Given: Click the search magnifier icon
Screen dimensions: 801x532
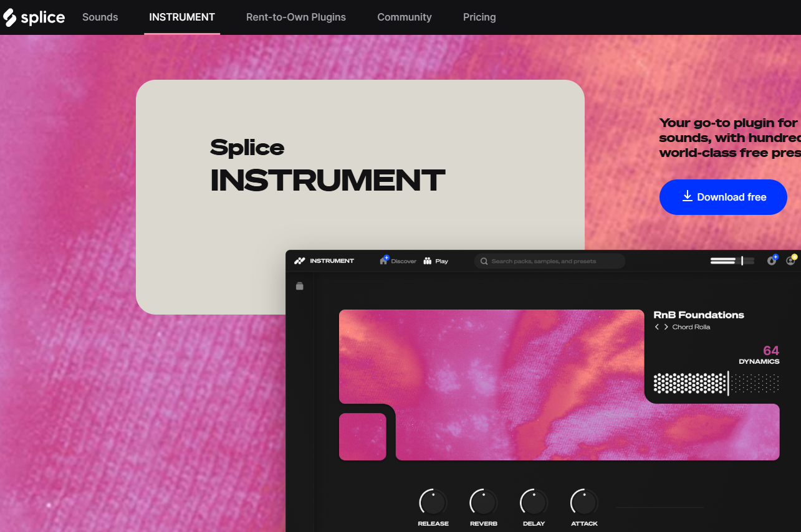Looking at the screenshot, I should 484,261.
